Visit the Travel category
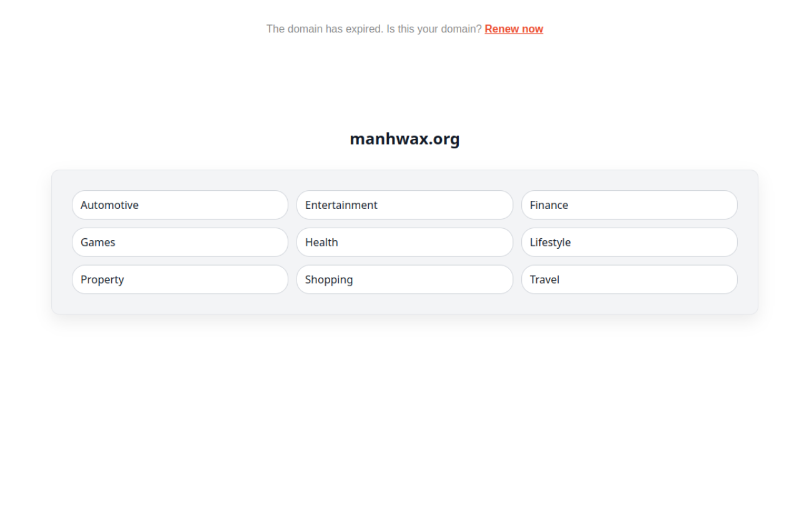Screen dimensions: 799x532 click(629, 279)
